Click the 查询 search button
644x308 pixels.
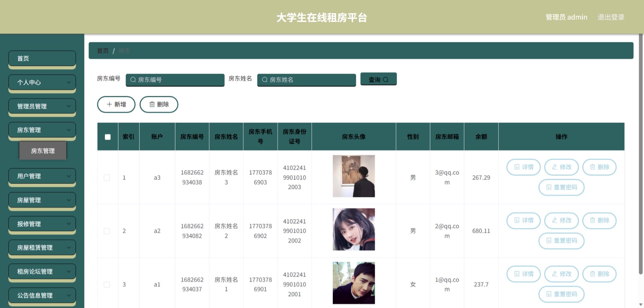coord(378,79)
